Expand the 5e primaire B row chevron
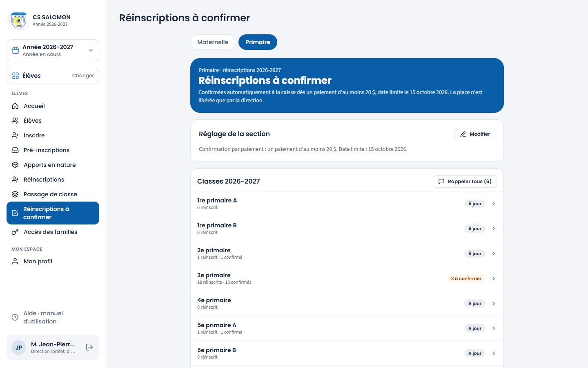The image size is (588, 368). click(x=494, y=353)
